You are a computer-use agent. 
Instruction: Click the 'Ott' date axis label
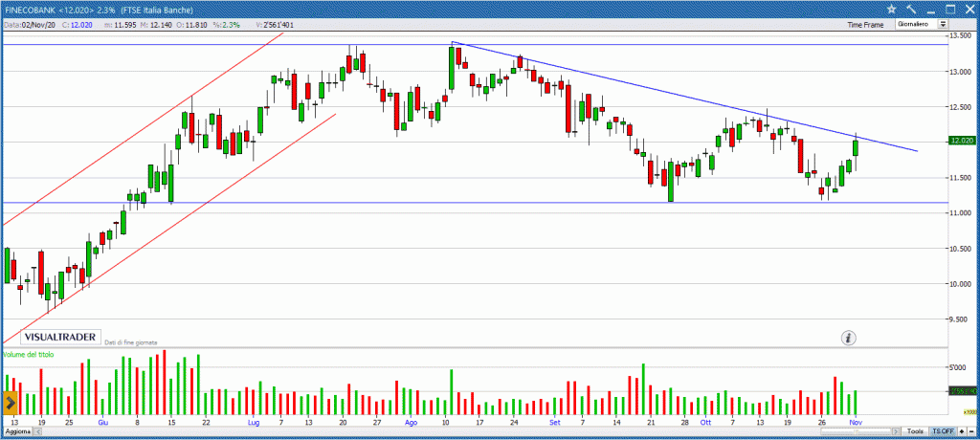[x=705, y=423]
